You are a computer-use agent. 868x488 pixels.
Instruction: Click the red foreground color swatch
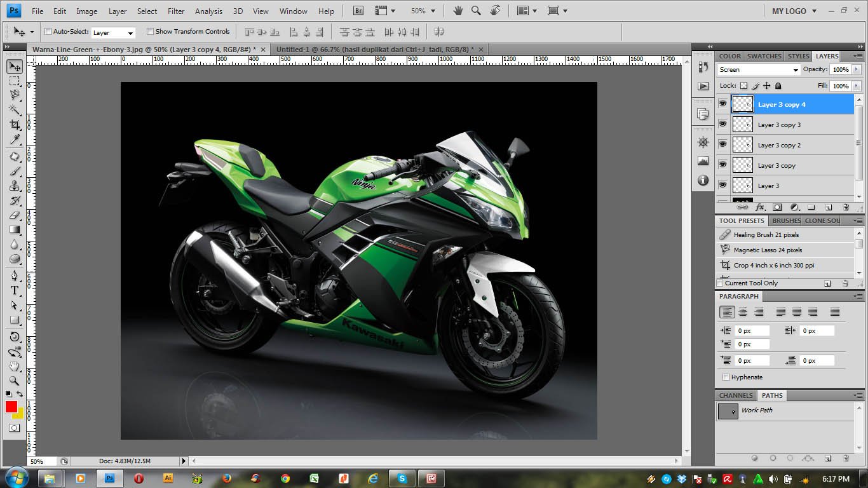[x=11, y=407]
